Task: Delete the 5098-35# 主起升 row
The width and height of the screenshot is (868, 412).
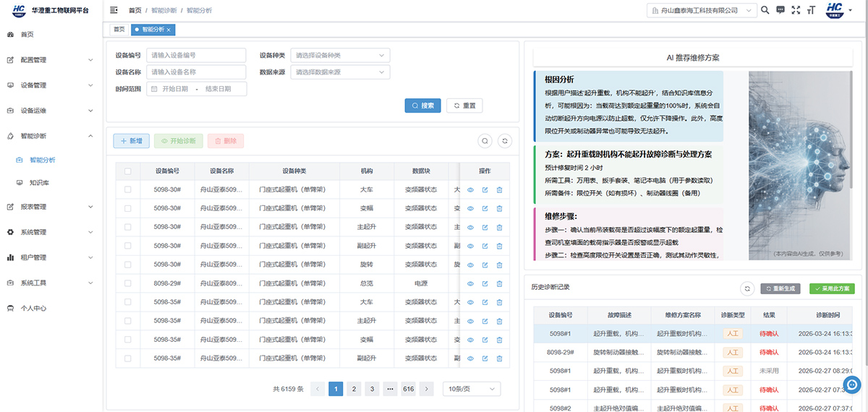Action: (x=499, y=321)
